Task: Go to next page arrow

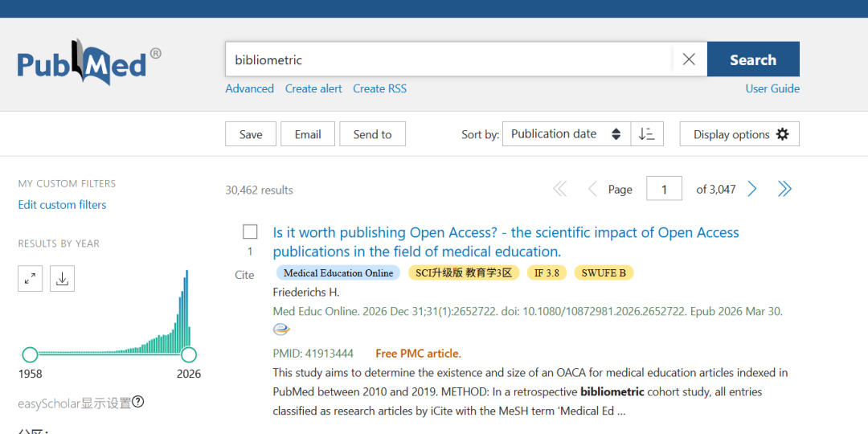Action: point(751,190)
